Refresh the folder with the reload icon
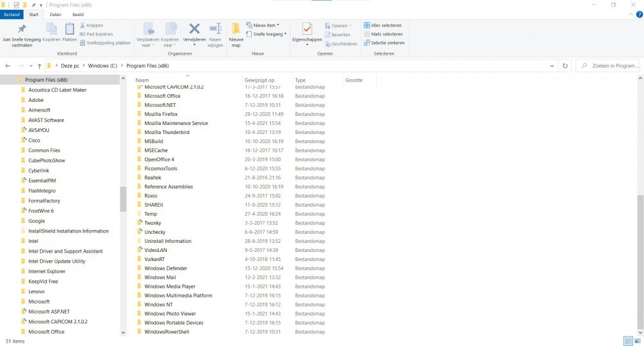The width and height of the screenshot is (644, 346). 565,66
